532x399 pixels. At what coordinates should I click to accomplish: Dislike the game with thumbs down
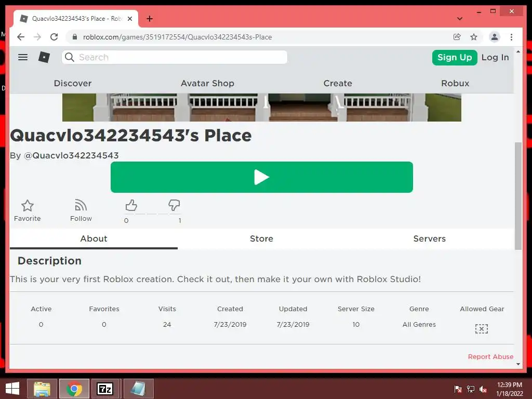[x=174, y=205]
